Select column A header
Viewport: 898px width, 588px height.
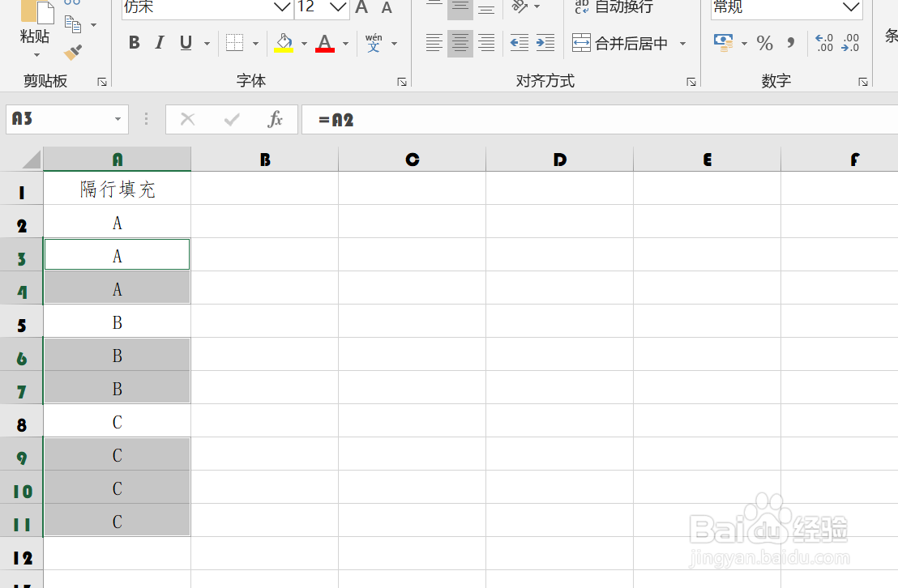pyautogui.click(x=118, y=160)
